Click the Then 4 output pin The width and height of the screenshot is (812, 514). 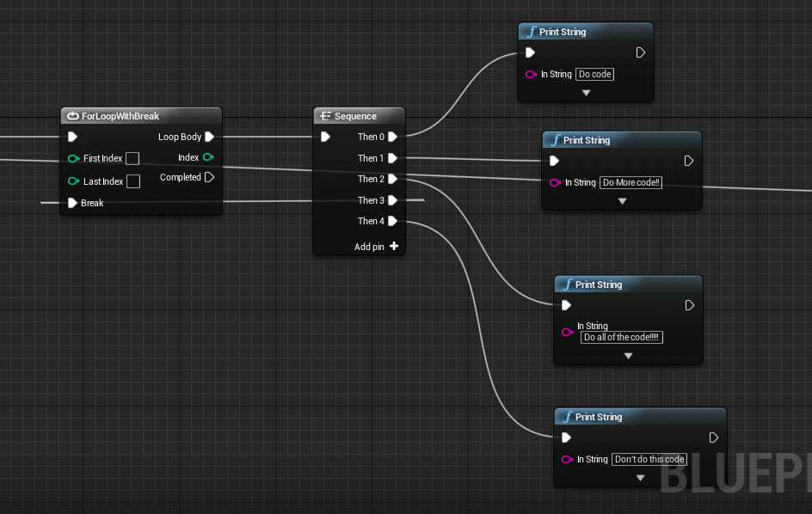392,221
